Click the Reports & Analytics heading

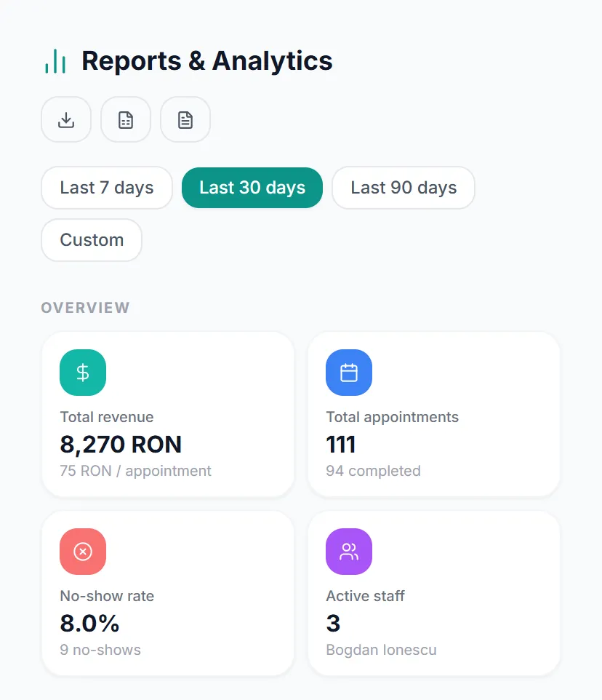click(207, 60)
